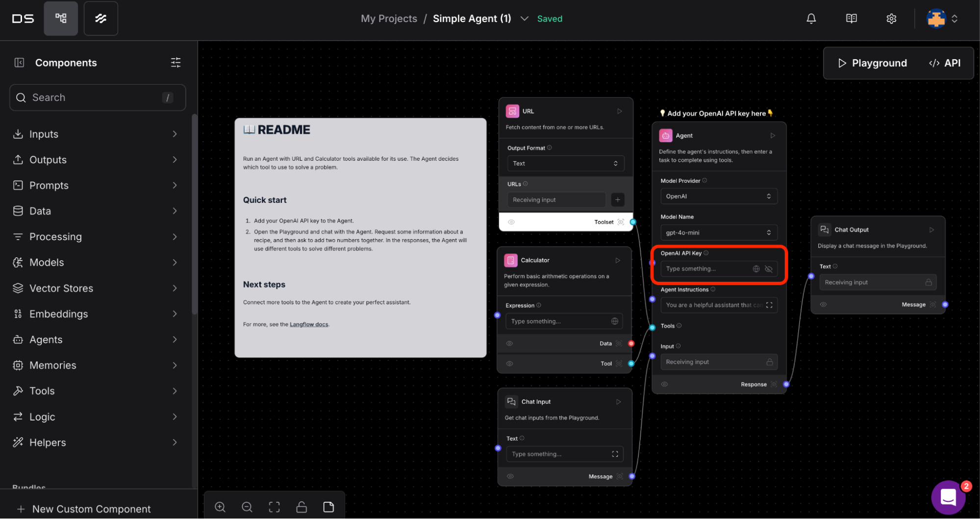This screenshot has height=519, width=980.
Task: Toggle the hidden API key visibility eye icon
Action: click(x=768, y=269)
